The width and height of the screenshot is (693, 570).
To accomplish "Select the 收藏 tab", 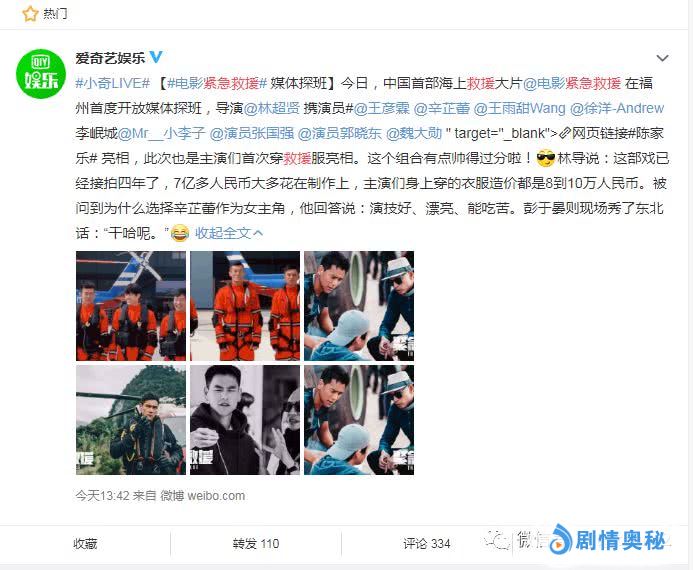I will 85,543.
